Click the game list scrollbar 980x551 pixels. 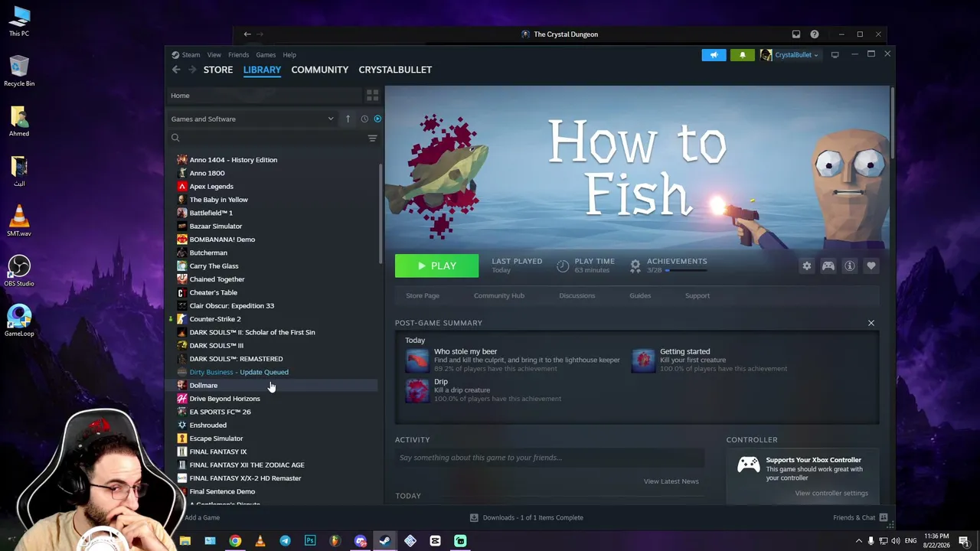[x=381, y=214]
